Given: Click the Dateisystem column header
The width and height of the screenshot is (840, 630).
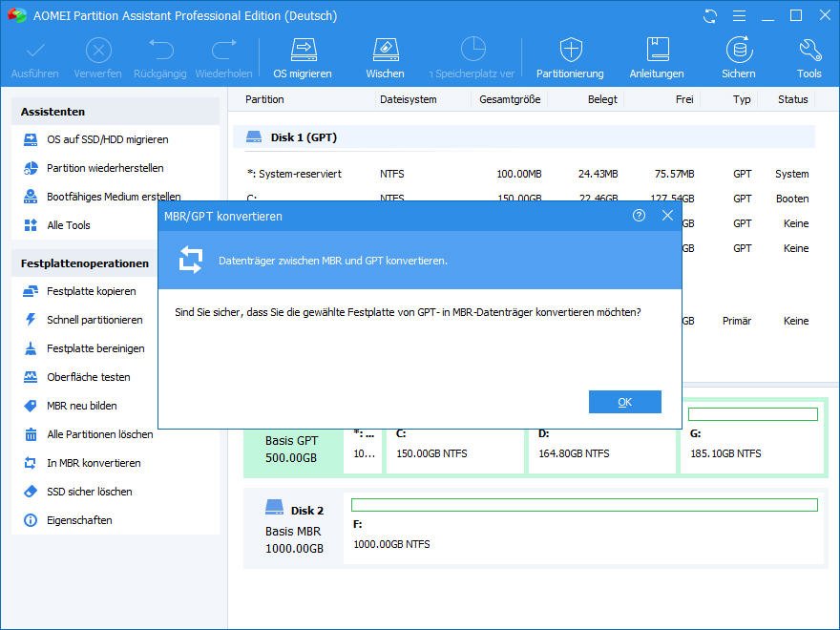Looking at the screenshot, I should [x=409, y=99].
